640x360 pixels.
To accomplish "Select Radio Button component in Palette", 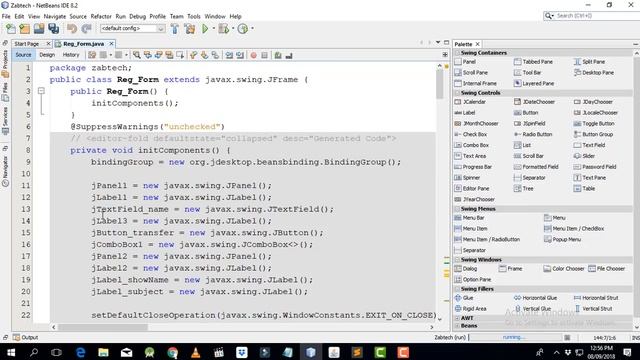I will pyautogui.click(x=533, y=134).
